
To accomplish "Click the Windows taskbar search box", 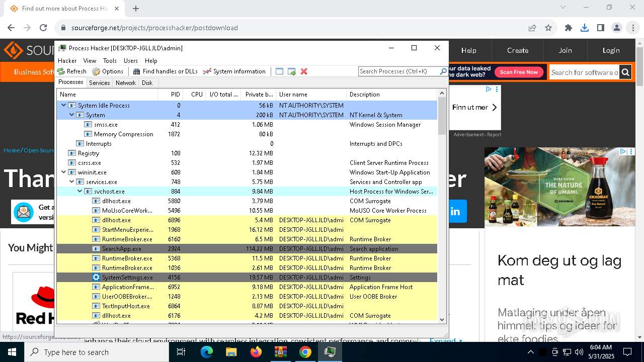I will [x=97, y=352].
